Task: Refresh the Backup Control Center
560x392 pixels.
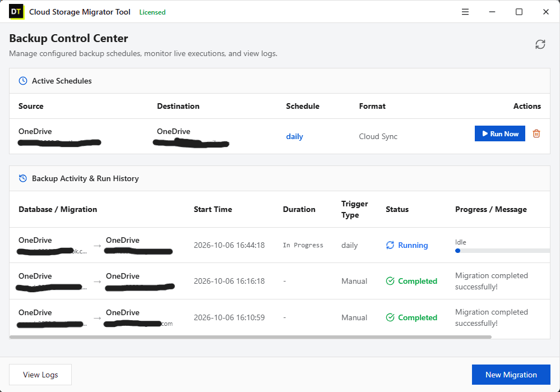Action: point(540,44)
